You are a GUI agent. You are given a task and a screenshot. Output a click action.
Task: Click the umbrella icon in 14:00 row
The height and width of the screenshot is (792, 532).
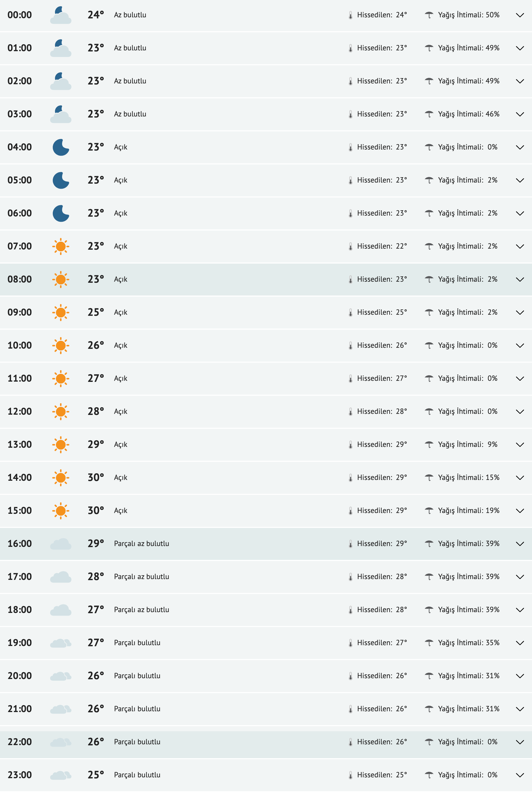pos(429,478)
